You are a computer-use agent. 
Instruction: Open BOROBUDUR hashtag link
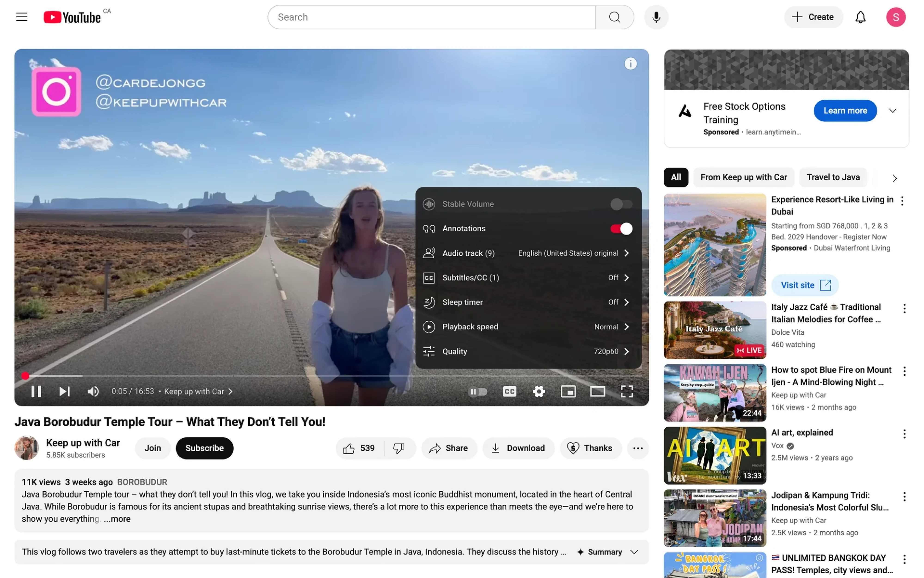(x=142, y=482)
